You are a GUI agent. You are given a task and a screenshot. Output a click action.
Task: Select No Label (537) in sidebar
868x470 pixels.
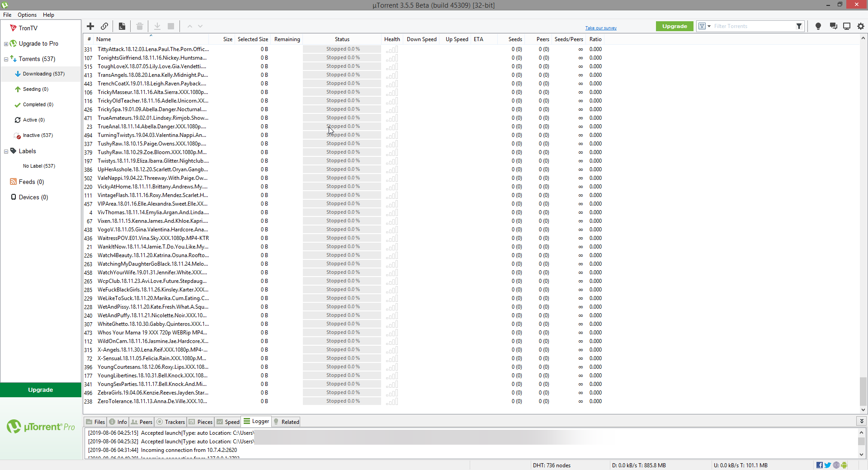(39, 166)
